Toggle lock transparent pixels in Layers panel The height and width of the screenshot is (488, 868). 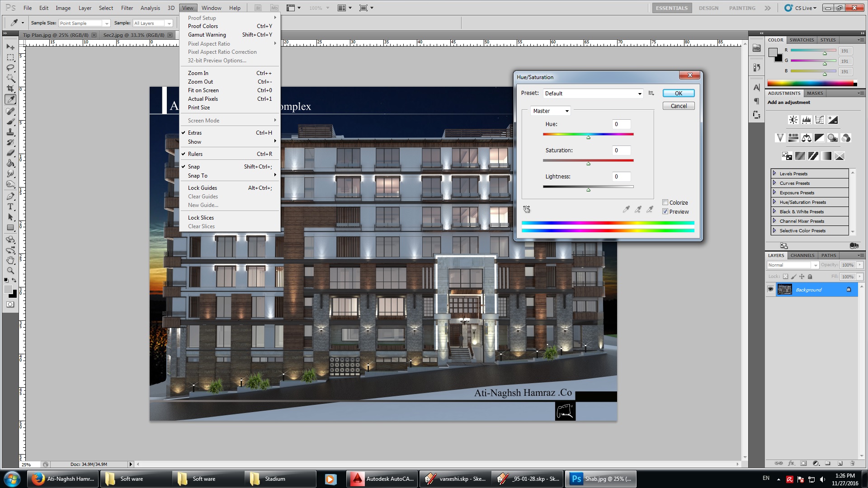pos(785,277)
